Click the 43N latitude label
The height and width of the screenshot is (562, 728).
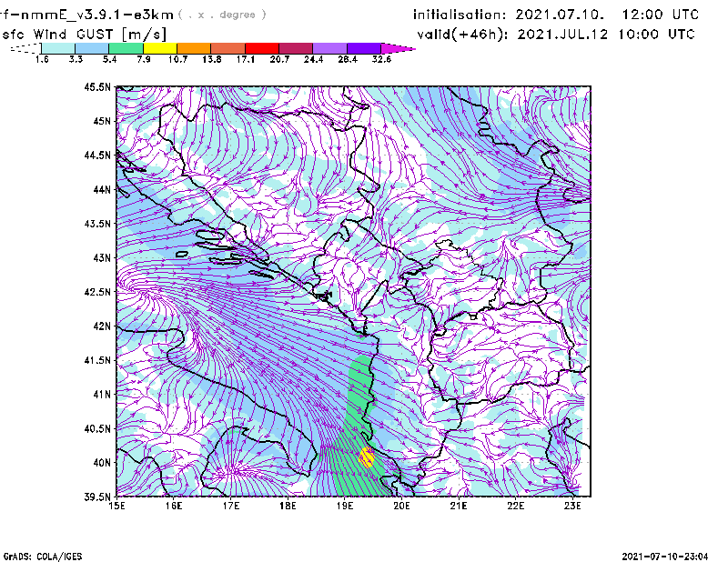click(x=102, y=257)
